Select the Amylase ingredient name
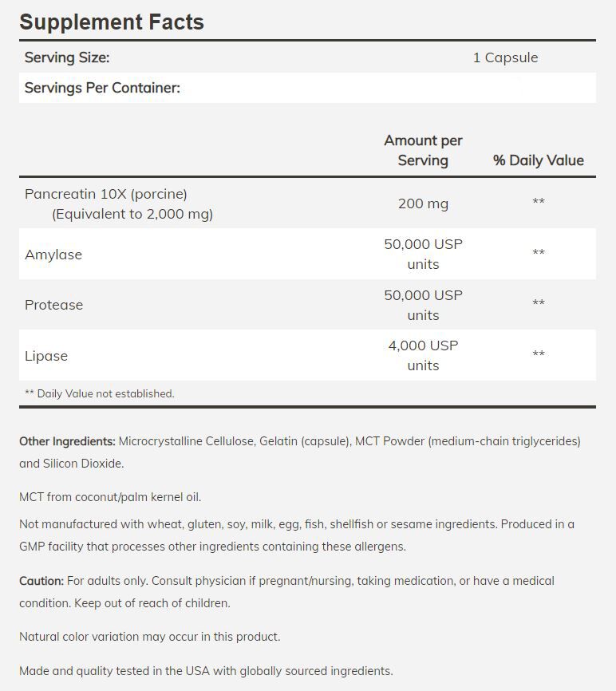Viewport: 616px width, 691px height. (x=53, y=255)
